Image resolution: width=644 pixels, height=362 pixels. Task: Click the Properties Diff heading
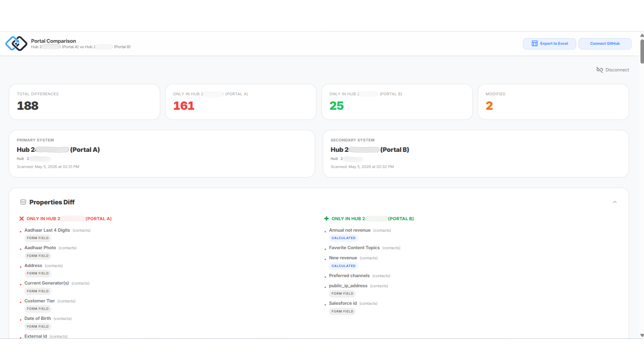tap(52, 202)
